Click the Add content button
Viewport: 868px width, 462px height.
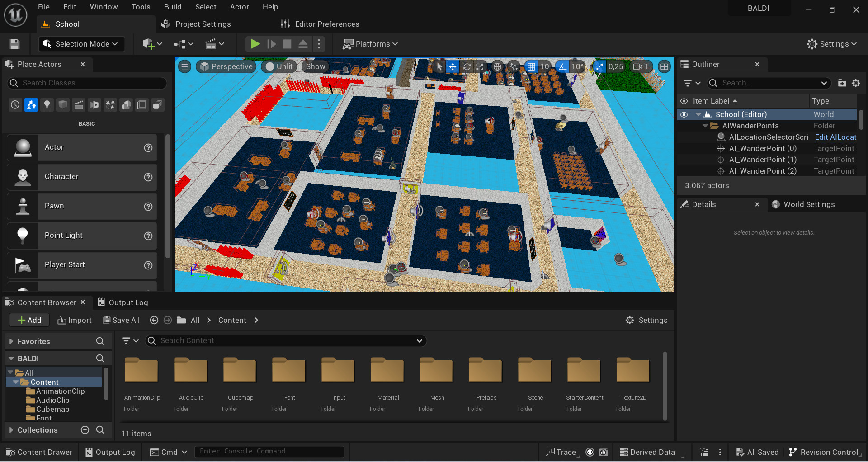[x=29, y=320]
